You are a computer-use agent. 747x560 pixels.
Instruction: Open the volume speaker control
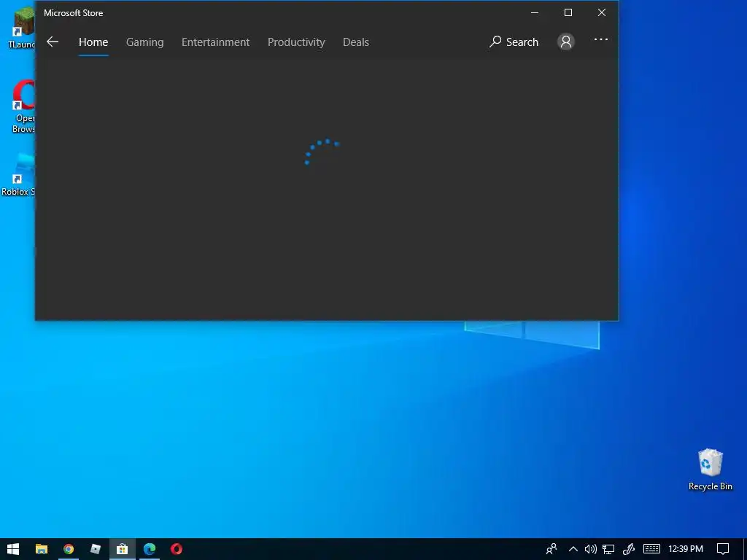590,549
